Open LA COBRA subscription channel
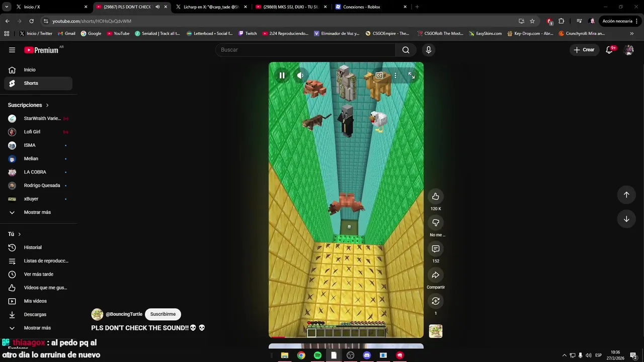 coord(38,172)
